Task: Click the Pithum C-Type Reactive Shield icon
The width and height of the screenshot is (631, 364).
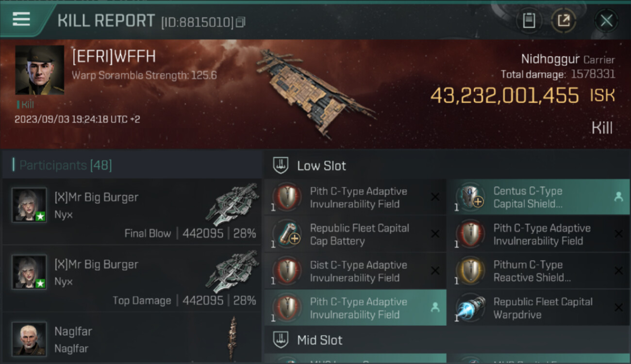Action: [471, 271]
